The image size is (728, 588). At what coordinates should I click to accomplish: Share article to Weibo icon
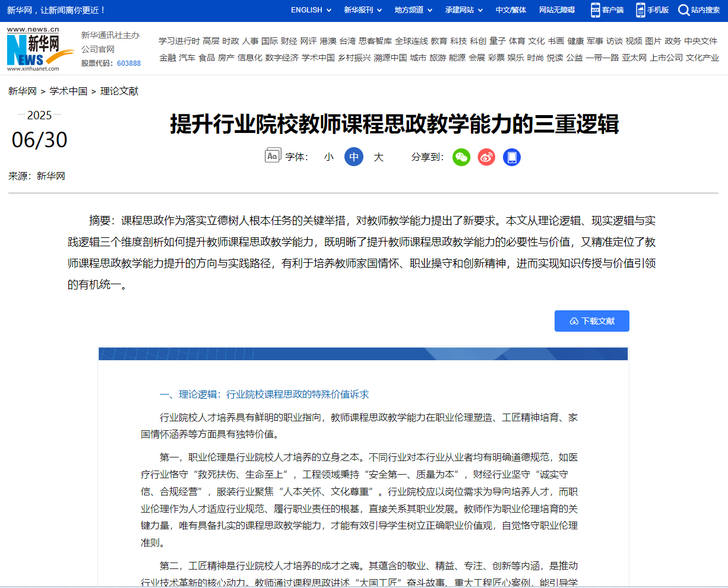click(x=486, y=157)
